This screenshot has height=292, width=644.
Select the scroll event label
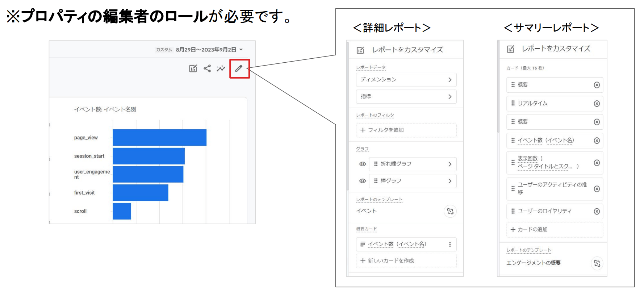tap(80, 211)
